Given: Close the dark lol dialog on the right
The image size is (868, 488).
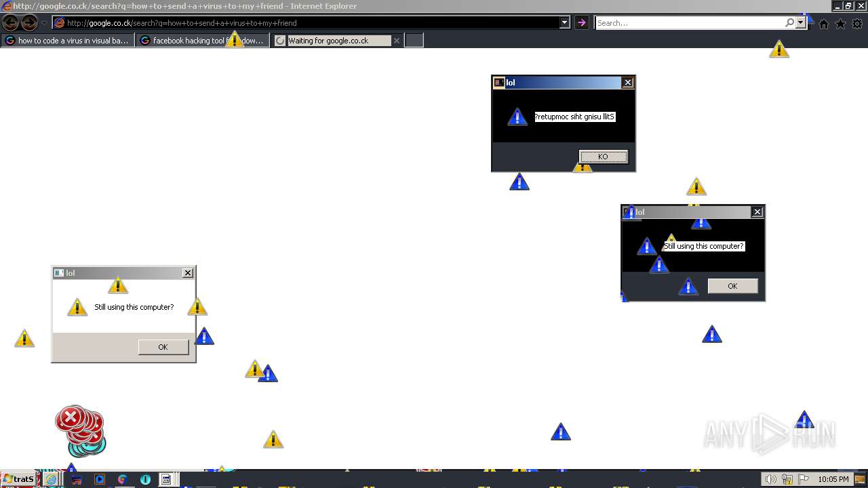Looking at the screenshot, I should tap(757, 212).
